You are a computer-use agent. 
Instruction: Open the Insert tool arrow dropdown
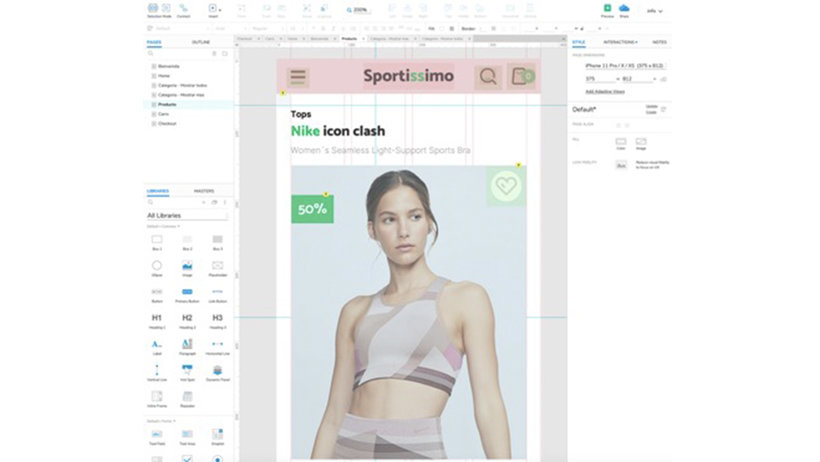(x=220, y=10)
